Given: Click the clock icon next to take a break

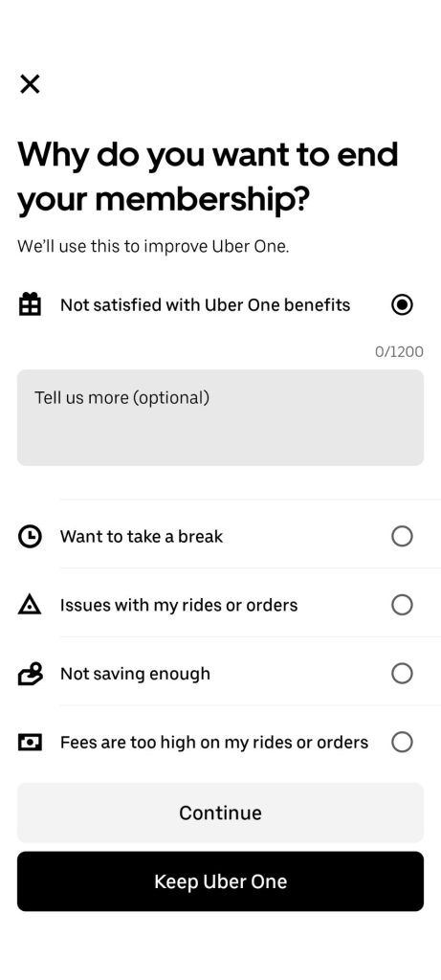Looking at the screenshot, I should click(30, 536).
